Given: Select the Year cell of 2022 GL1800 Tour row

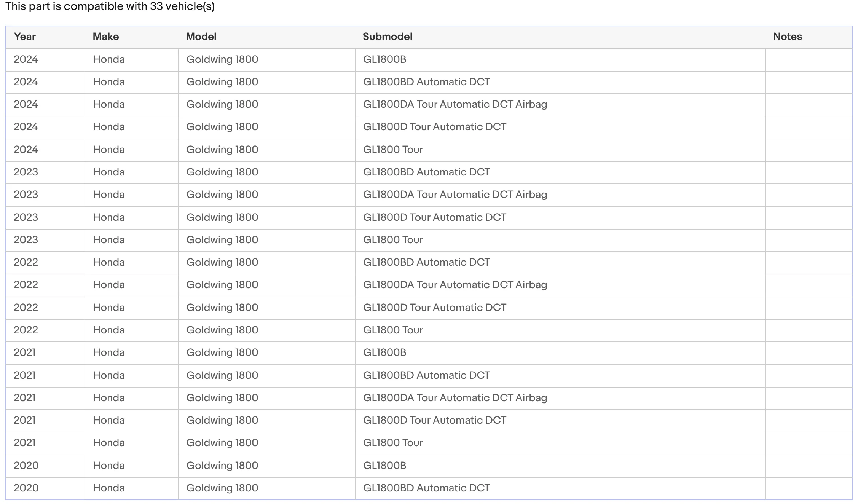Looking at the screenshot, I should (45, 330).
